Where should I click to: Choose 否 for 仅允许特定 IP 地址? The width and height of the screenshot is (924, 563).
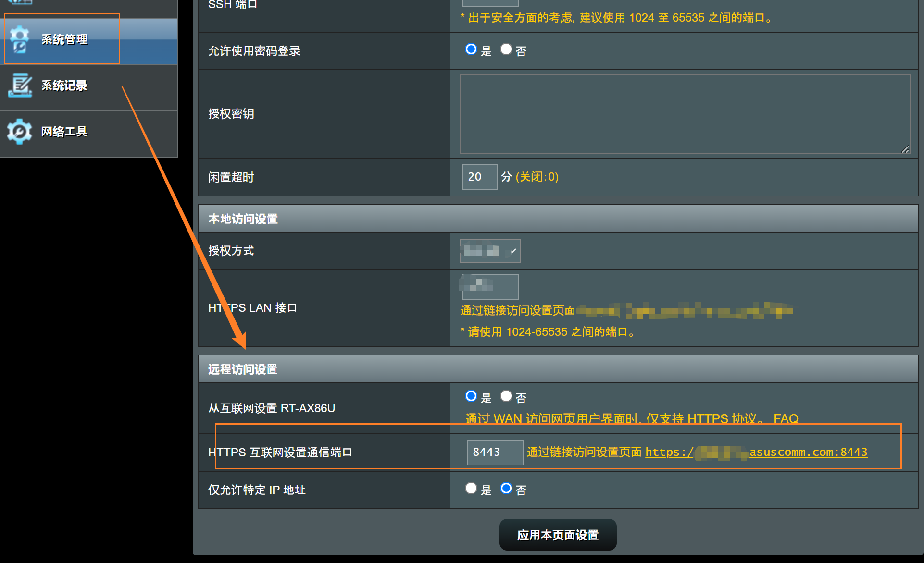pos(506,488)
